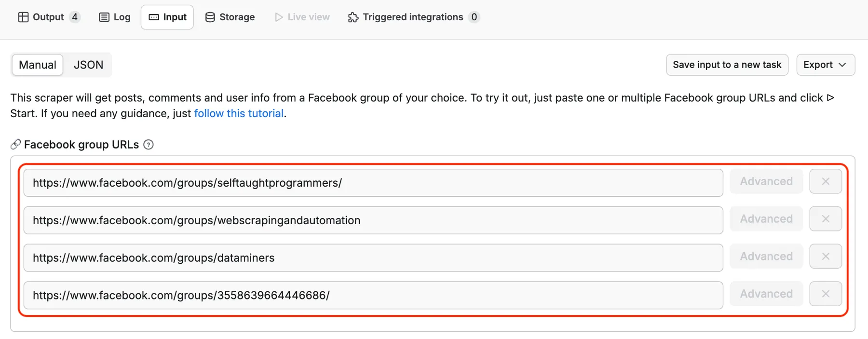
Task: Click the Storage database icon
Action: point(209,17)
